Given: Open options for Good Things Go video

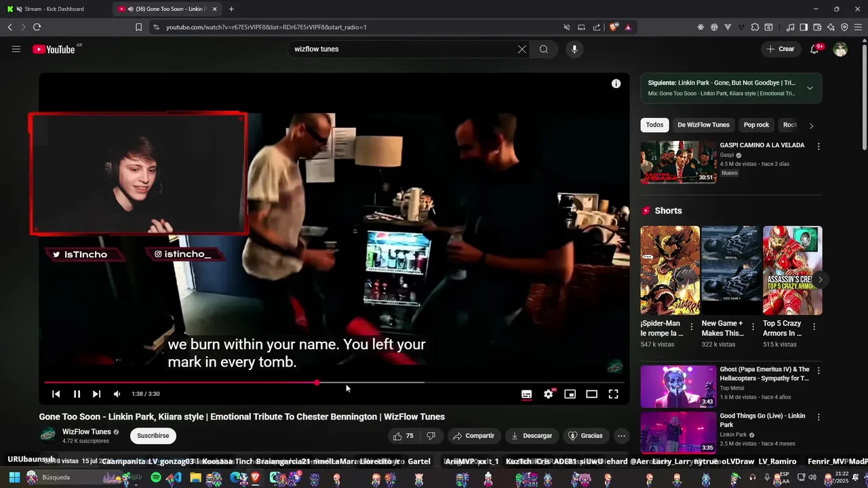Looking at the screenshot, I should 818,417.
